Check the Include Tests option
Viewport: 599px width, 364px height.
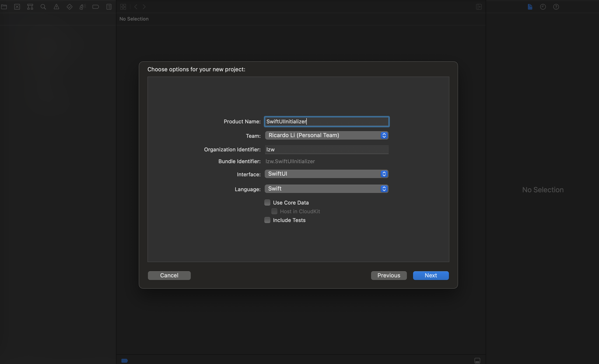coord(267,220)
